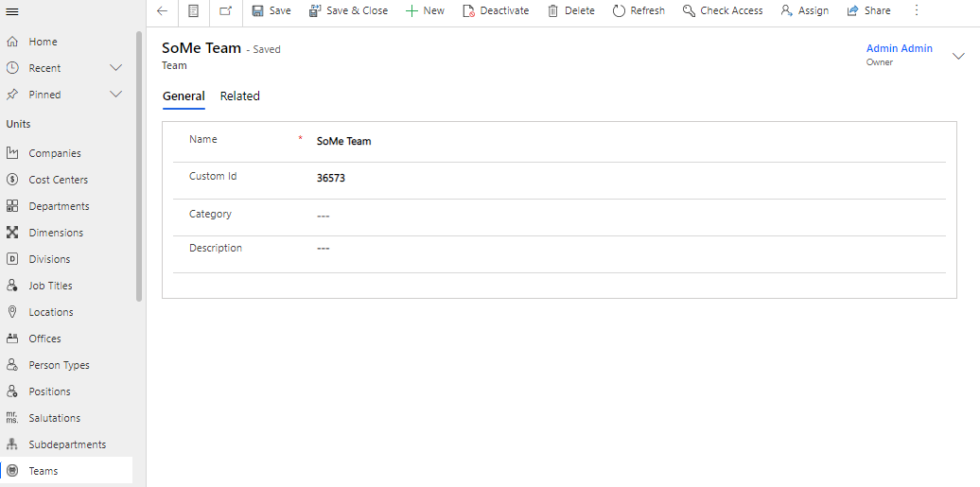Click Check Access button
The height and width of the screenshot is (487, 980).
click(723, 11)
